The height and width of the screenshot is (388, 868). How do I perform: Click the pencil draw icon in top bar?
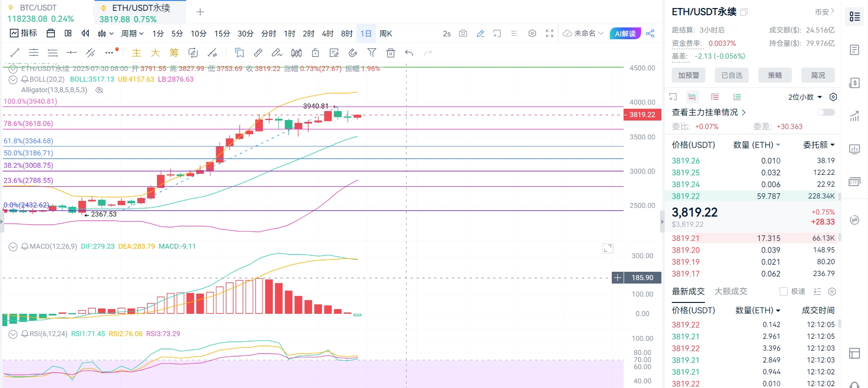(x=480, y=33)
